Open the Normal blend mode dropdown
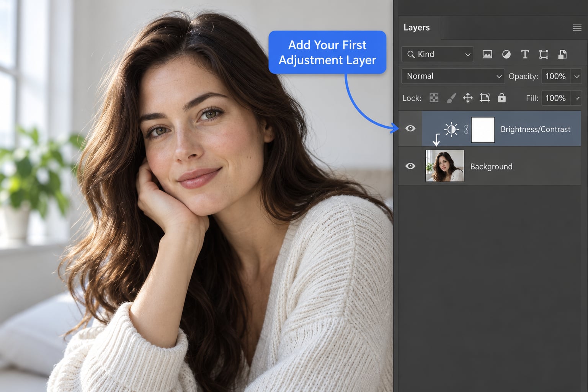This screenshot has width=588, height=392. point(453,76)
